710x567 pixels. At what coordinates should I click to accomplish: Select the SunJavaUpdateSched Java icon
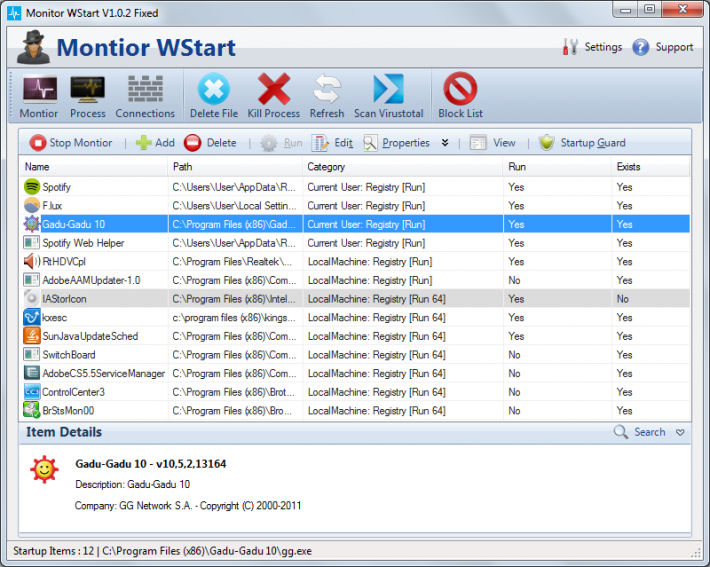click(x=32, y=336)
